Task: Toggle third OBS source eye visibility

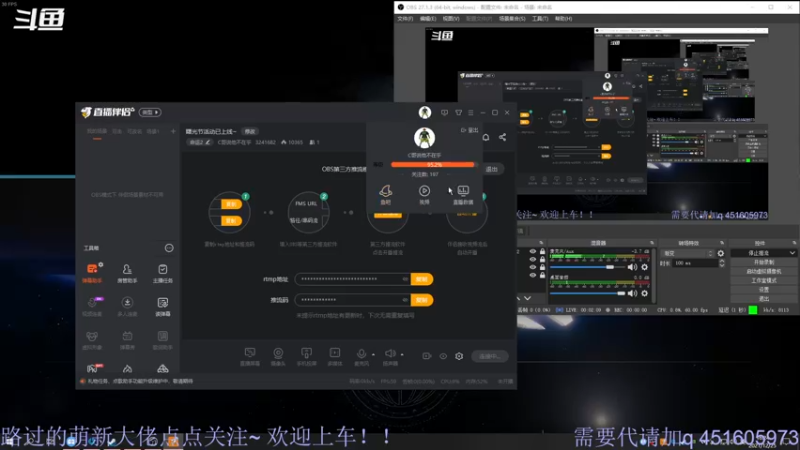Action: [533, 267]
